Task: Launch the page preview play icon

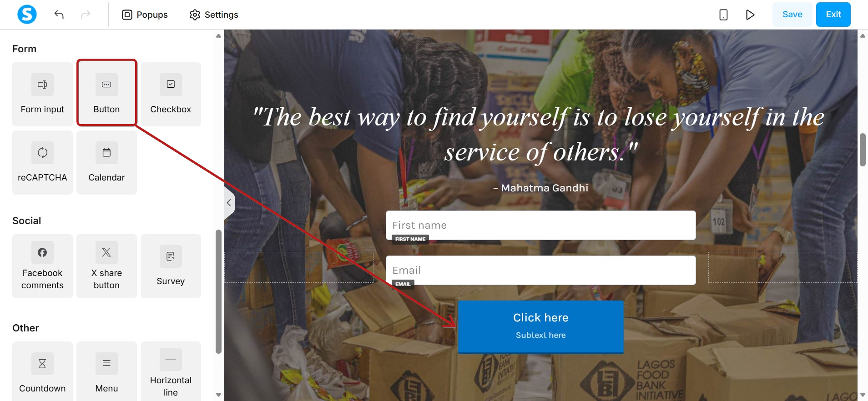Action: pos(750,15)
